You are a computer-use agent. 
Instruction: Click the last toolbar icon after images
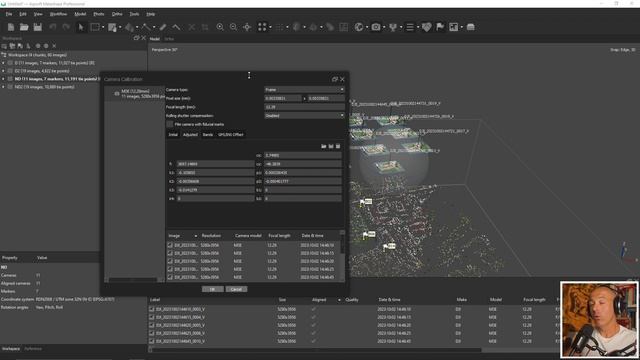[x=471, y=27]
